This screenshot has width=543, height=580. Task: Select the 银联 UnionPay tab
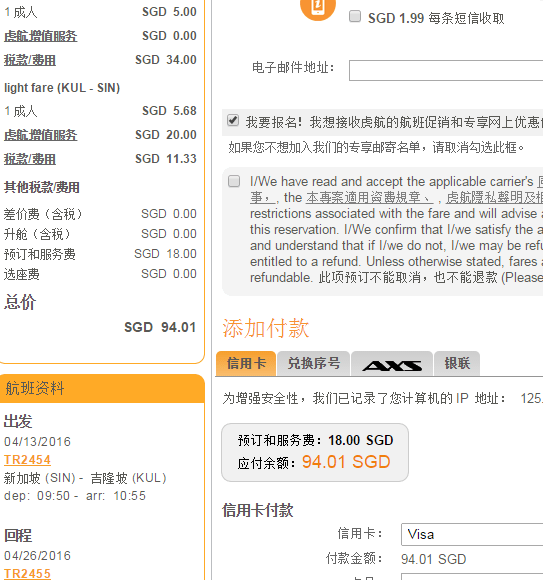coord(457,364)
